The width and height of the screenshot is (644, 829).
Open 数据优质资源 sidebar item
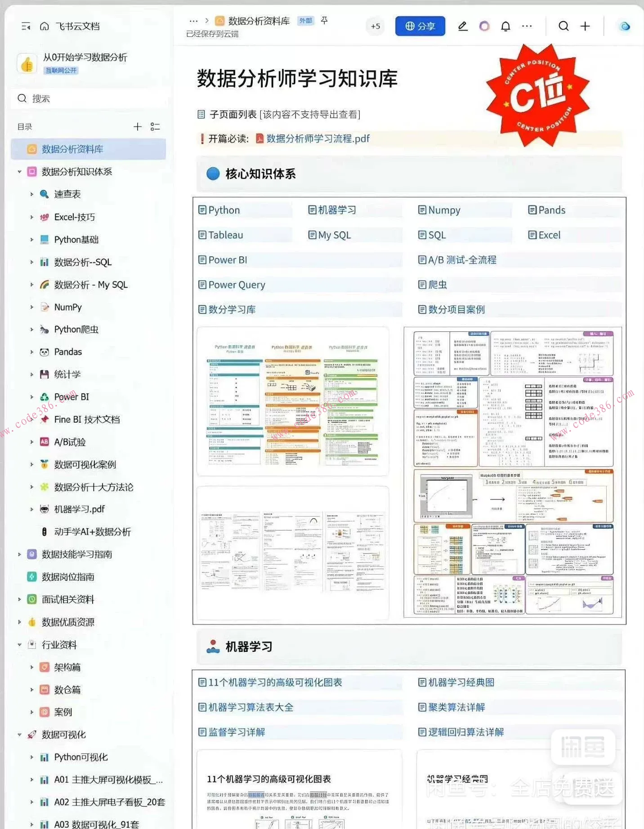coord(68,622)
